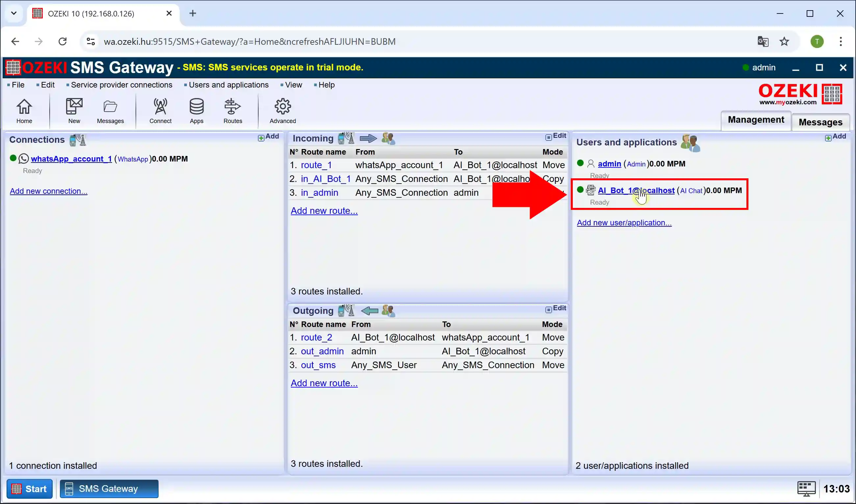Click the Home icon in toolbar

(x=24, y=112)
